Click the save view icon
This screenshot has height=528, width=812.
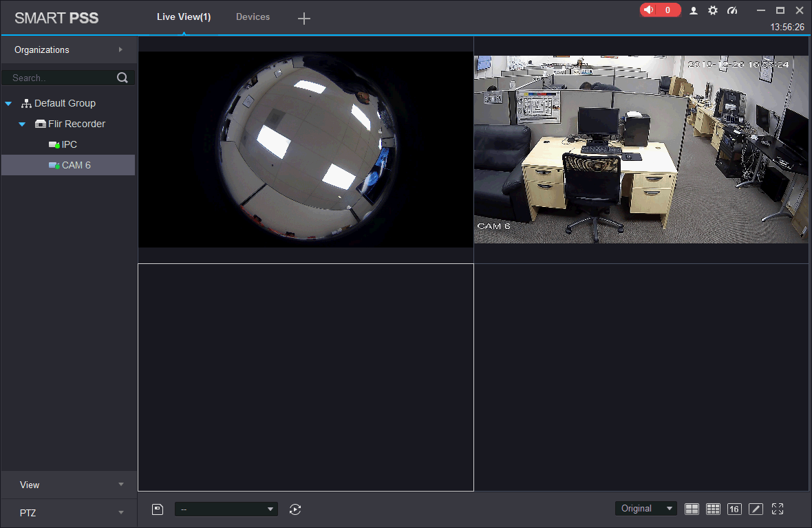point(158,509)
